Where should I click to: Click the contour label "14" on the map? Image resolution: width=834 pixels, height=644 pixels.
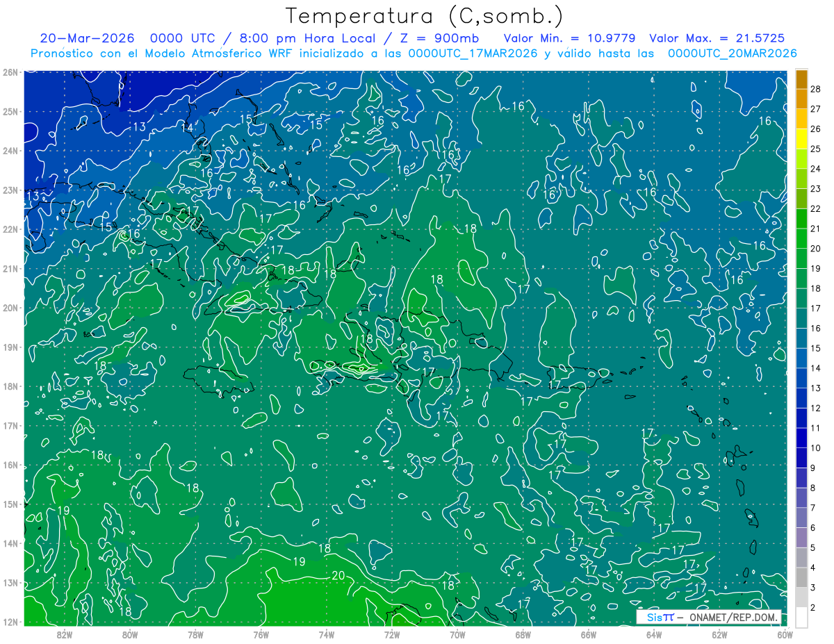188,128
